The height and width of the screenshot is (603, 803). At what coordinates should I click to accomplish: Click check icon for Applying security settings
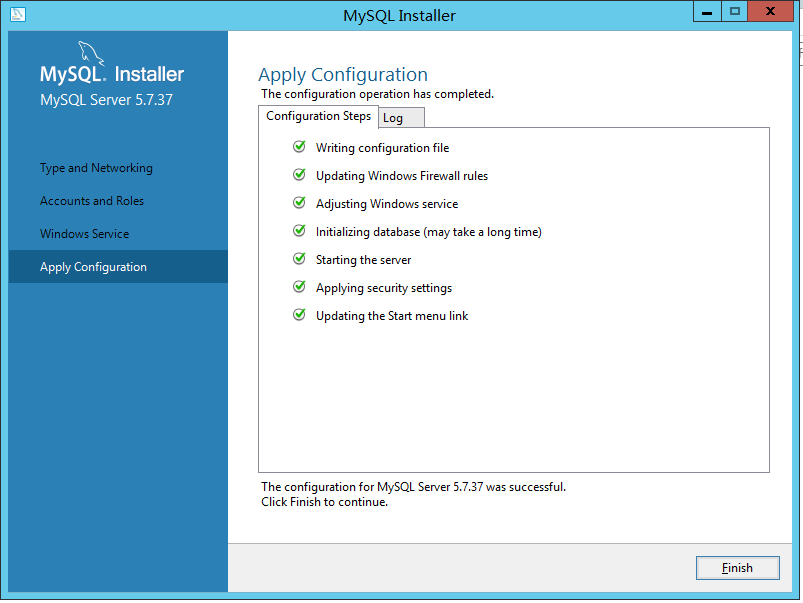[299, 287]
